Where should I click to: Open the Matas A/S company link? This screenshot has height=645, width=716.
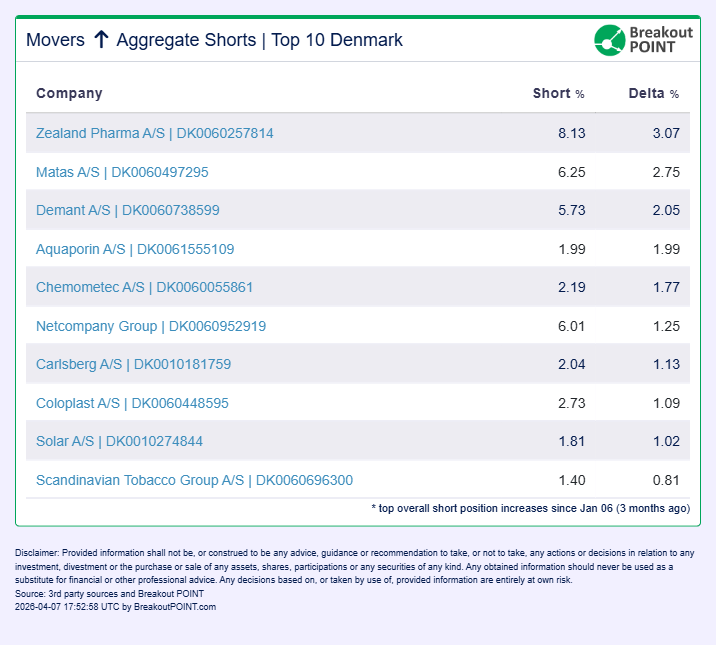coord(122,172)
